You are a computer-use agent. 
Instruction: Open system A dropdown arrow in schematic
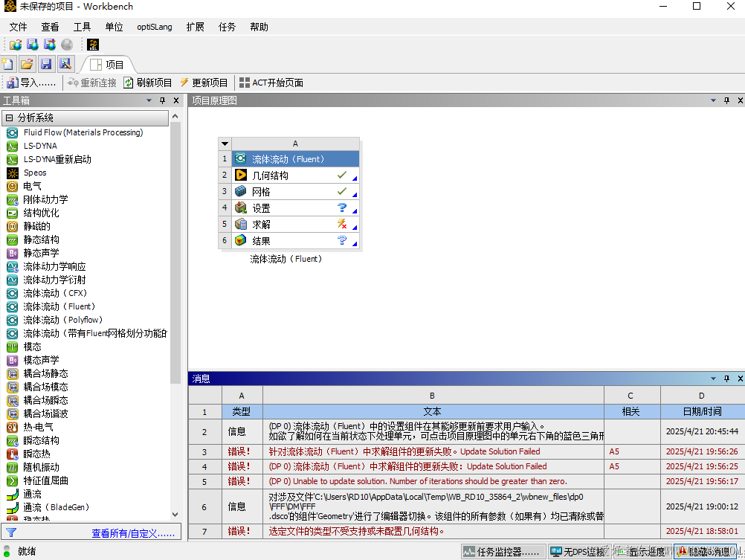pos(225,144)
